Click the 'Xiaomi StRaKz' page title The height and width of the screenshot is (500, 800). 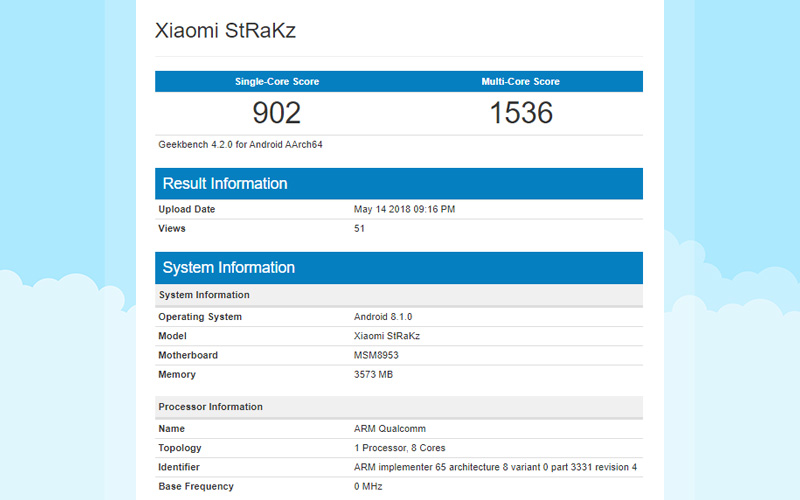tap(225, 31)
